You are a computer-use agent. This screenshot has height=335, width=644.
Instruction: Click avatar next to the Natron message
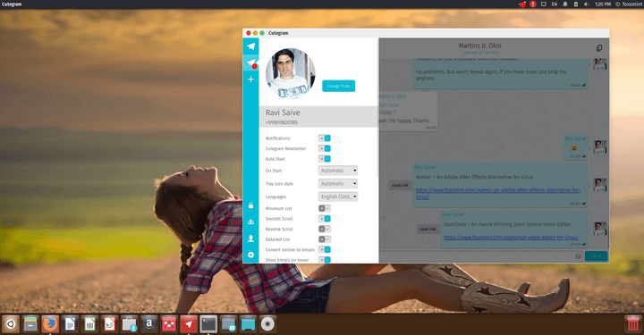click(599, 185)
